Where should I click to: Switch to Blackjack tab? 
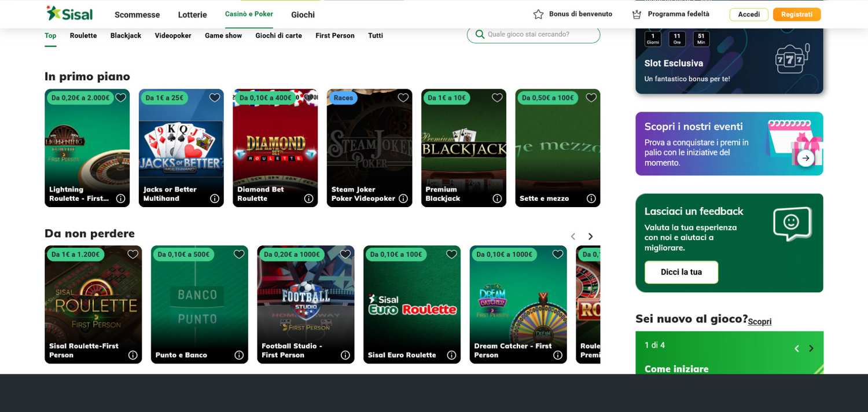tap(126, 35)
